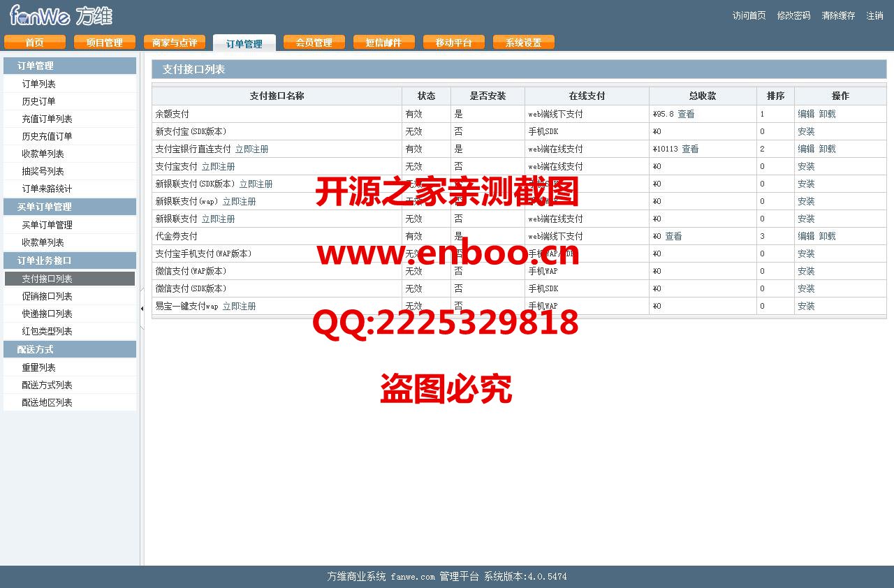Open 促销接口列表 in the sidebar

tap(47, 296)
